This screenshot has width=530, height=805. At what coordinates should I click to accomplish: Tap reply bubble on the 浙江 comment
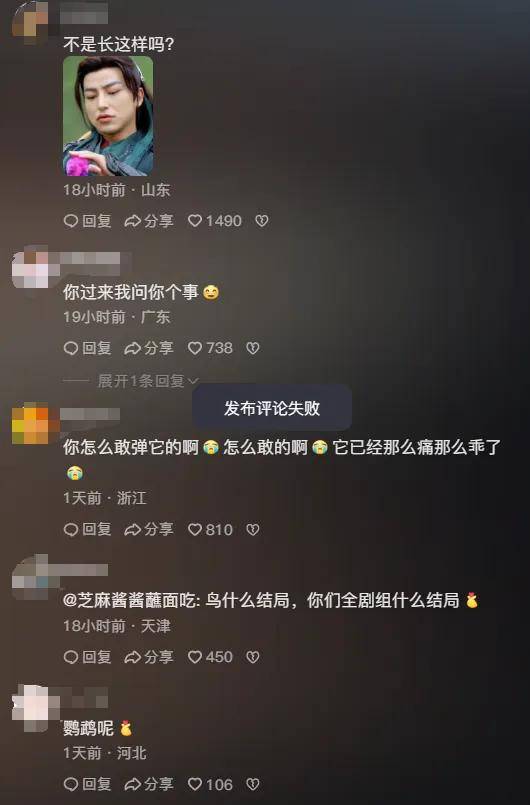tap(87, 529)
